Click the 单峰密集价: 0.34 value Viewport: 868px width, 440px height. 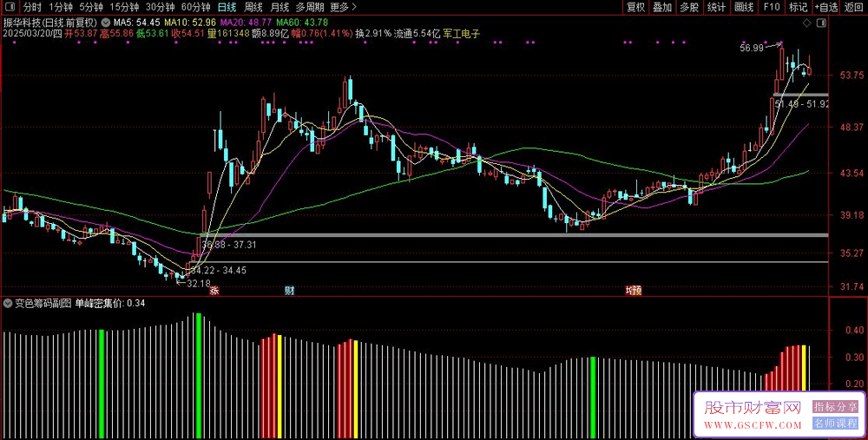pyautogui.click(x=110, y=303)
